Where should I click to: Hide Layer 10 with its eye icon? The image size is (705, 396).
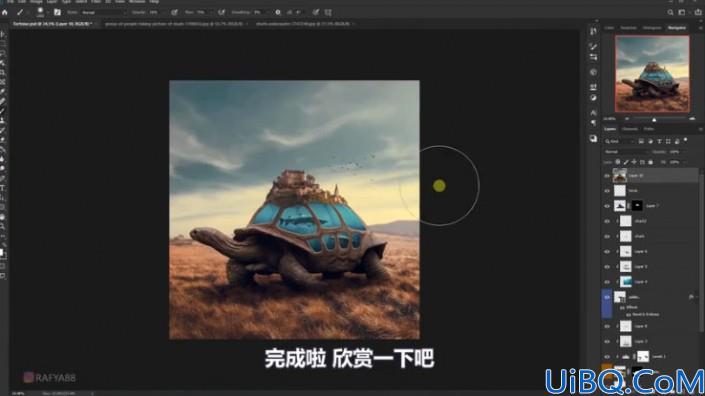pyautogui.click(x=607, y=176)
